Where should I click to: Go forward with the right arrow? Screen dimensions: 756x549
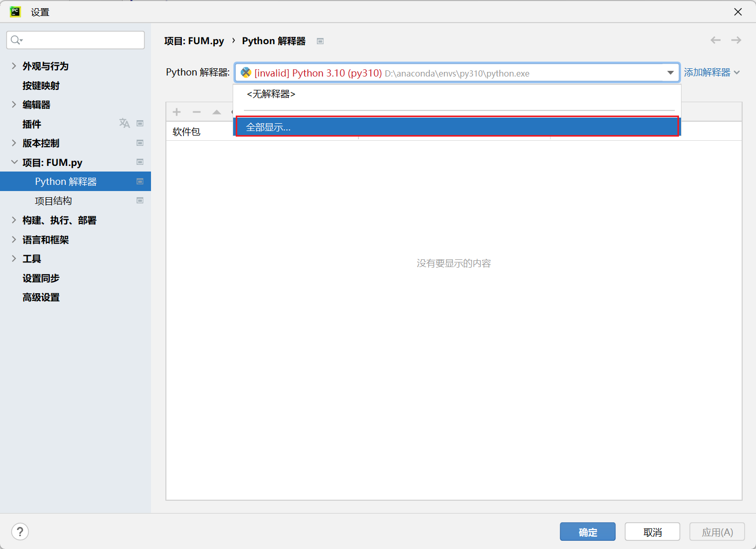coord(736,40)
